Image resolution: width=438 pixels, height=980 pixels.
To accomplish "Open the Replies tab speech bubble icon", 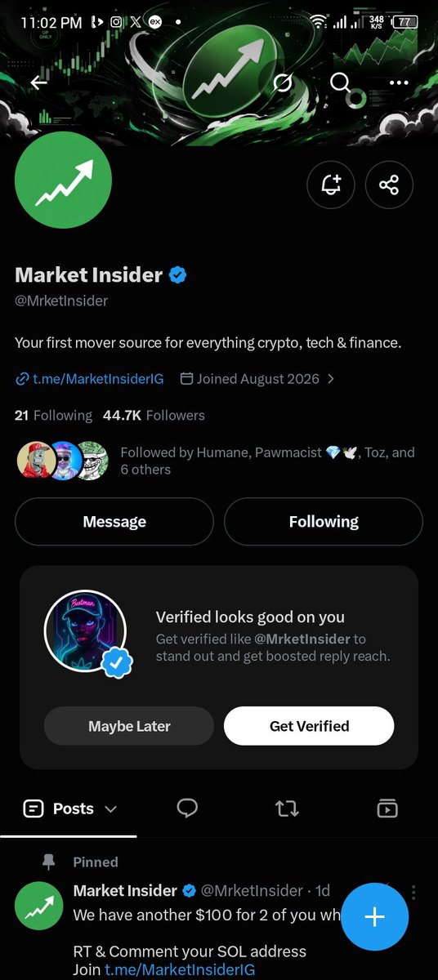I will point(187,808).
